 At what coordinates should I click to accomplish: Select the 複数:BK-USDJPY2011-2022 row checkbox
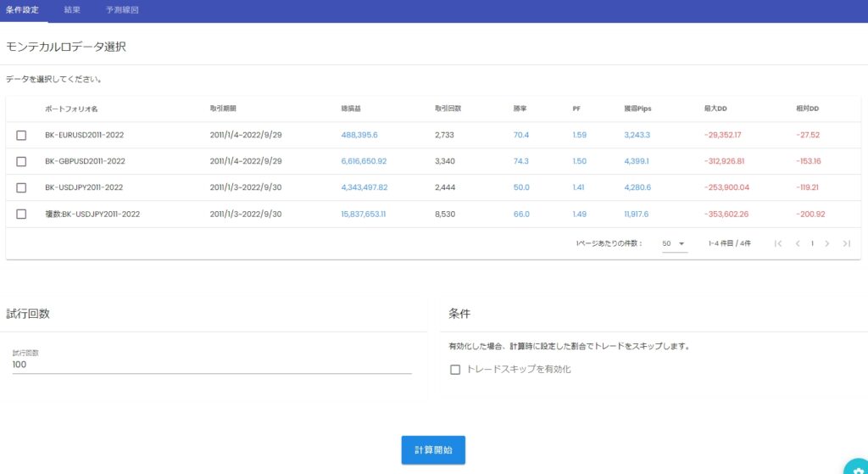(x=21, y=215)
